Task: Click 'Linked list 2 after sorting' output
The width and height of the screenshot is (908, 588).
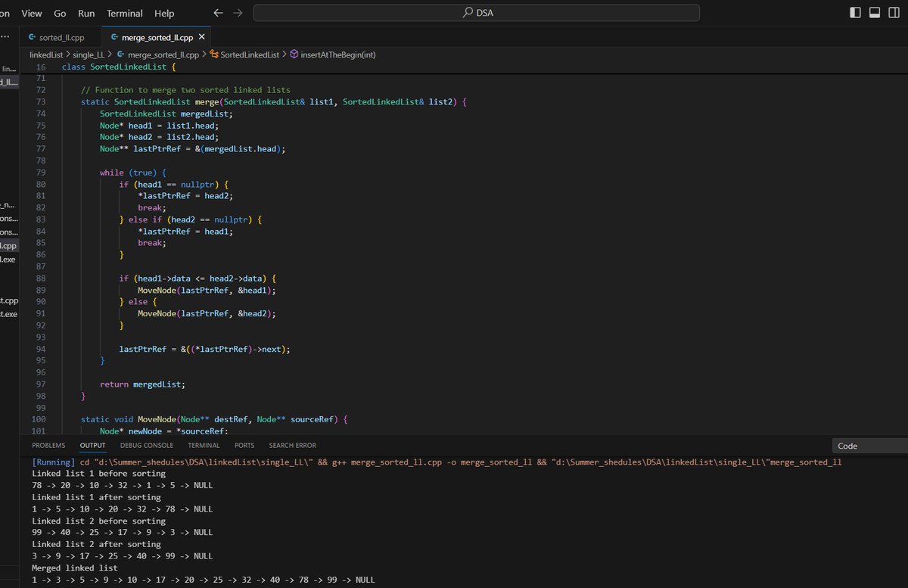Action: coord(96,544)
